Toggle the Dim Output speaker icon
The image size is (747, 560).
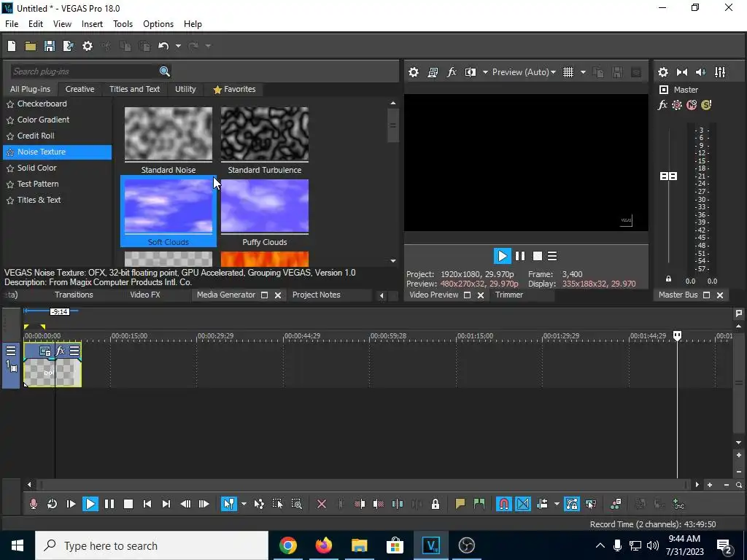701,72
